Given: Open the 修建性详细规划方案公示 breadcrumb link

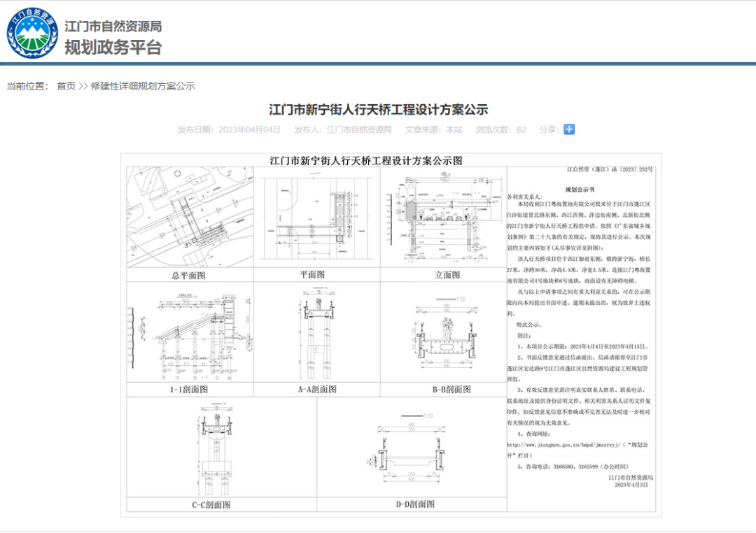Looking at the screenshot, I should coord(143,86).
